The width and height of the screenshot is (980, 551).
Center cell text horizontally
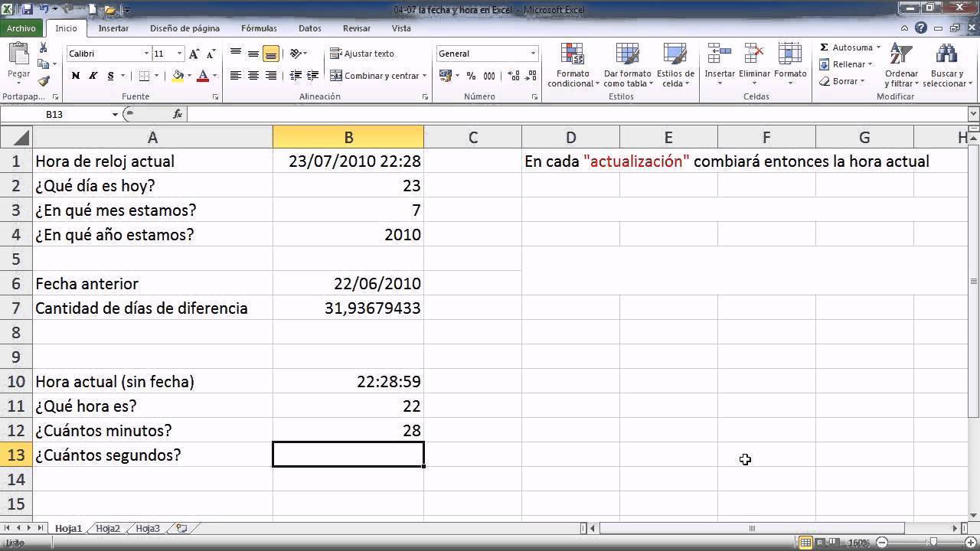coord(253,76)
